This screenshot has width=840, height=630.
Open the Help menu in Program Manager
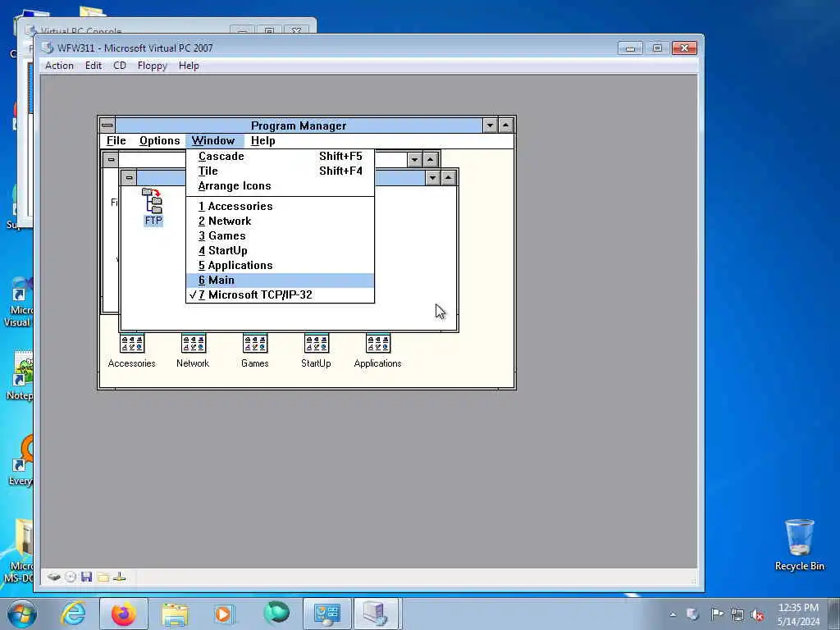pyautogui.click(x=262, y=140)
